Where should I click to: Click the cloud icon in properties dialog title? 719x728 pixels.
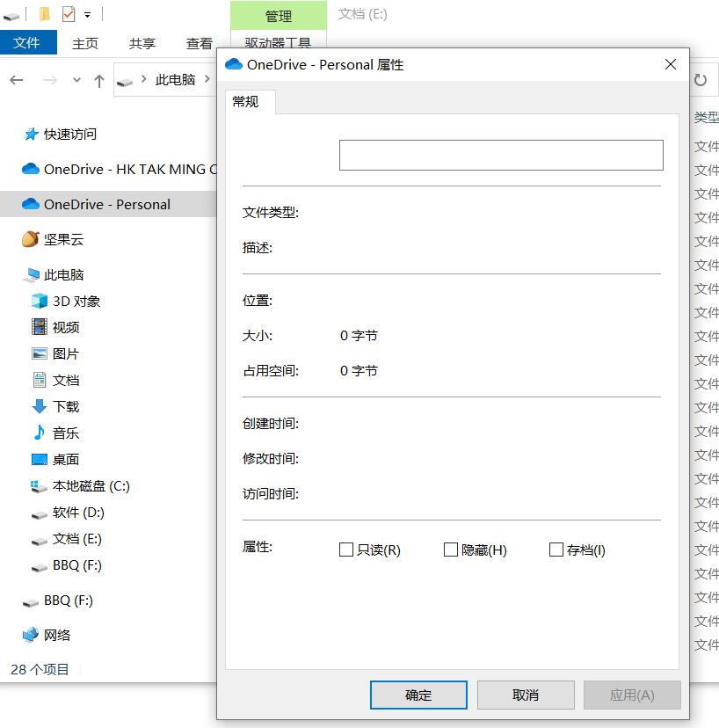click(x=234, y=64)
